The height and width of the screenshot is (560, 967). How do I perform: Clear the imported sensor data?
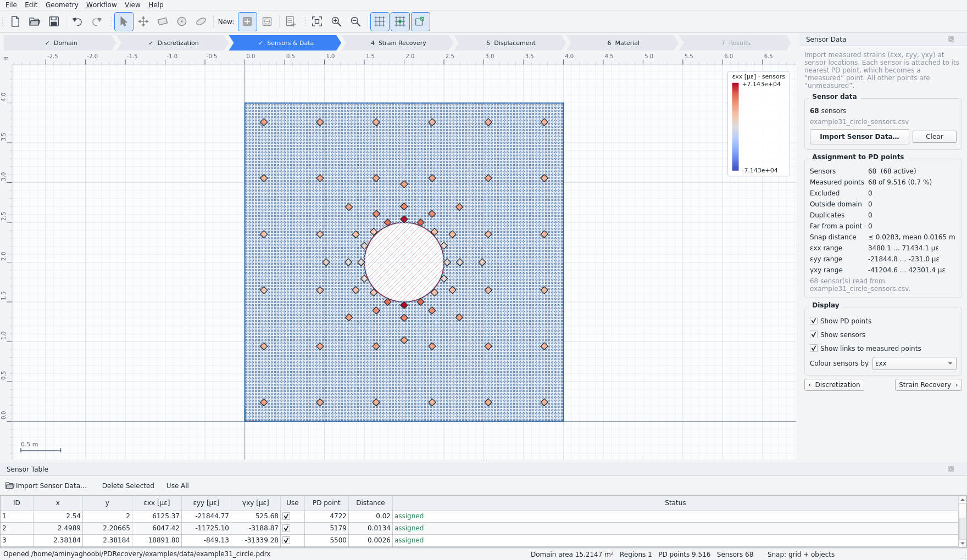tap(934, 137)
